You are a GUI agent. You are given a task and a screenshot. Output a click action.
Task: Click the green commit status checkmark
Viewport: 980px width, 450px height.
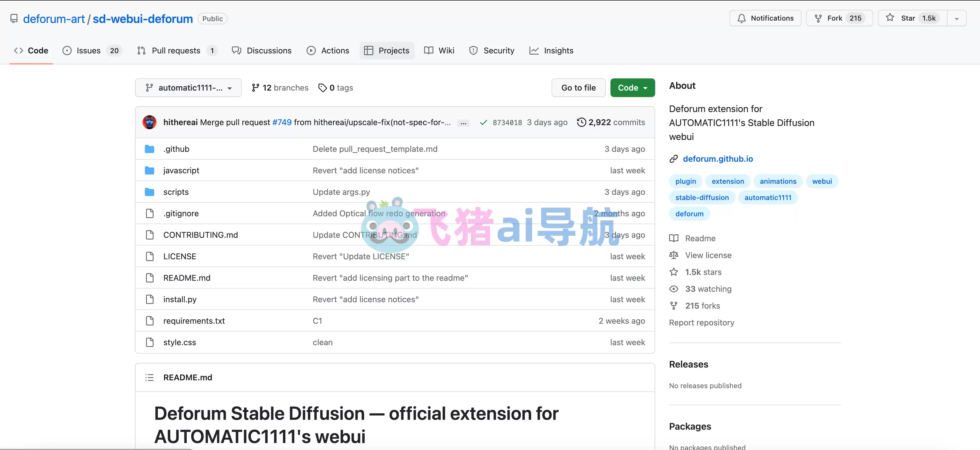point(483,123)
